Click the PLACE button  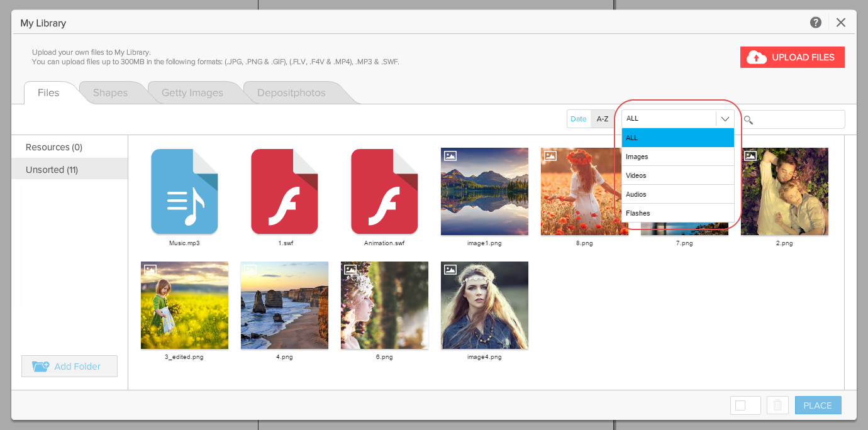(818, 405)
